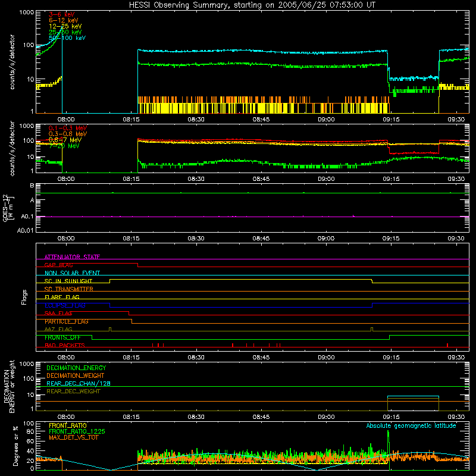Viewport: 476px width, 476px height.
Task: Select the HESSI Observing Summary title text
Action: click(252, 5)
